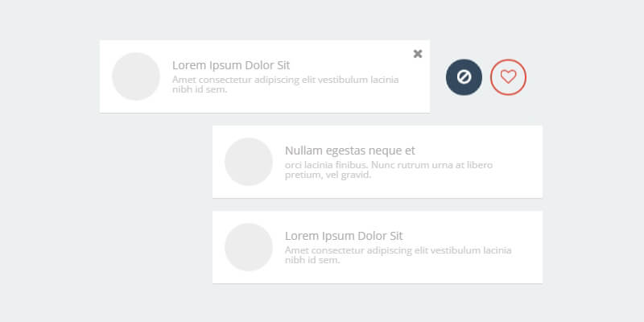The height and width of the screenshot is (322, 644).
Task: Click the avatar circle in the top card
Action: [x=136, y=76]
